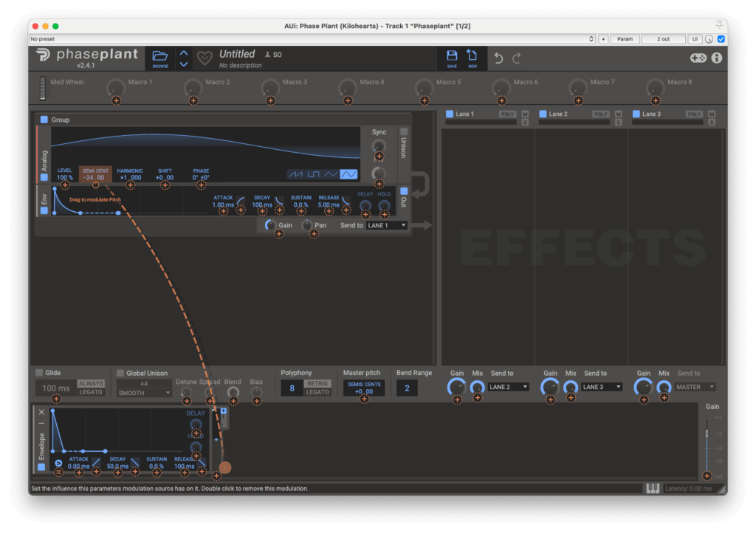Step to the previous preset with up chevron
The image size is (756, 533).
coord(184,53)
